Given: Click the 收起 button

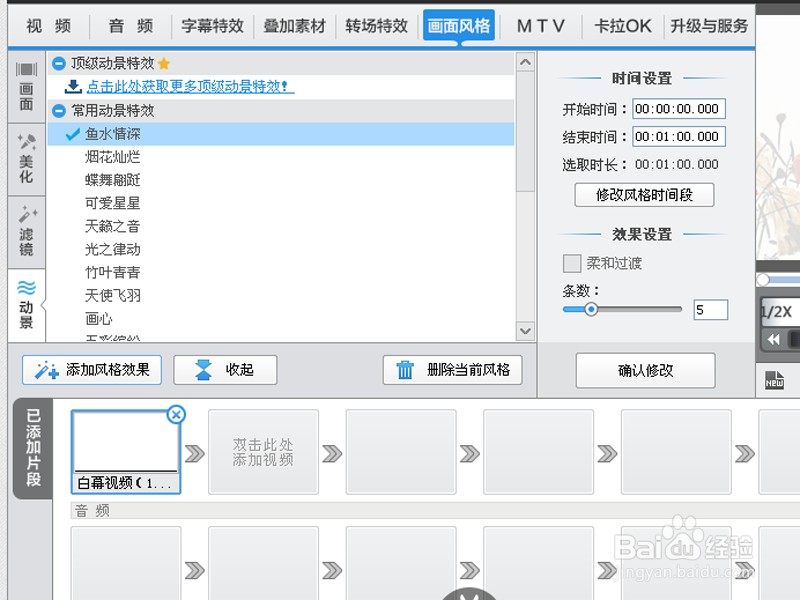Looking at the screenshot, I should (x=225, y=370).
